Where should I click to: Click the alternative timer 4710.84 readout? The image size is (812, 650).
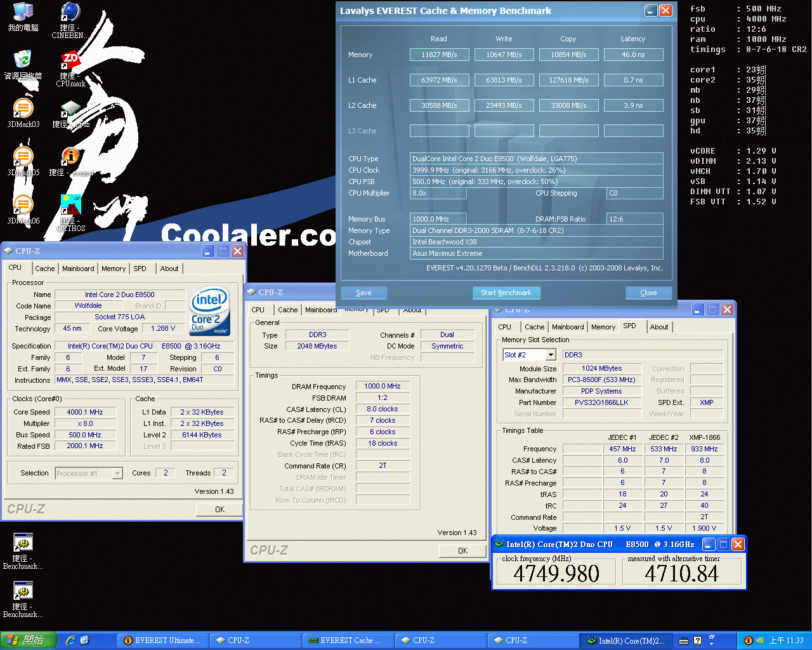click(682, 574)
